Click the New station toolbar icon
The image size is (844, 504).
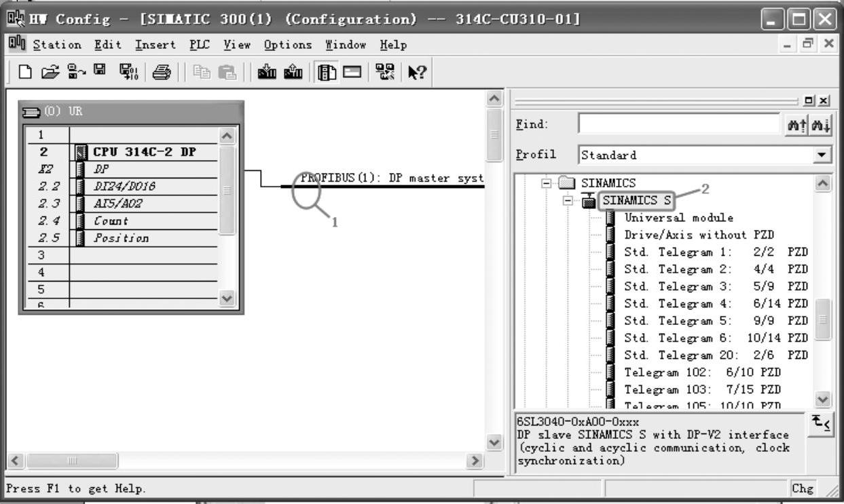pyautogui.click(x=24, y=72)
